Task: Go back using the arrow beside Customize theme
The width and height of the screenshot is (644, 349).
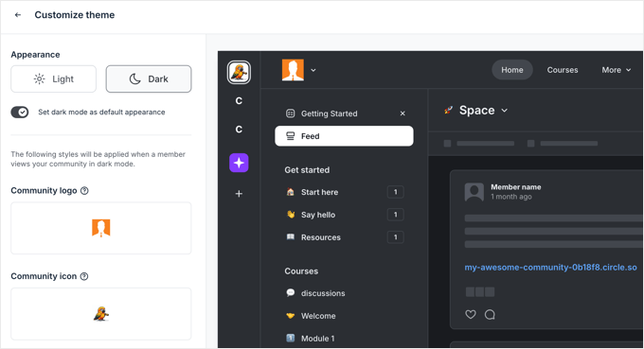Action: pyautogui.click(x=18, y=15)
